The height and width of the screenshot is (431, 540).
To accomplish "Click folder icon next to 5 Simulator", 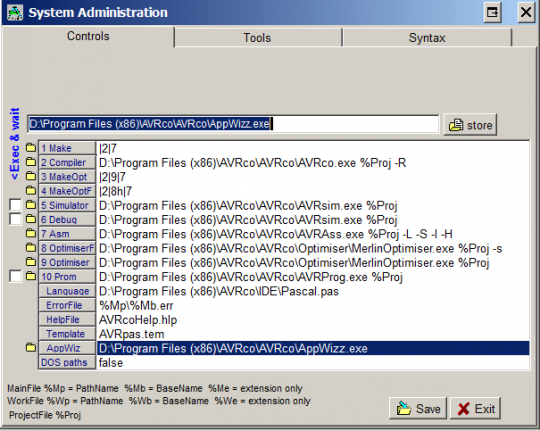I will coord(31,205).
